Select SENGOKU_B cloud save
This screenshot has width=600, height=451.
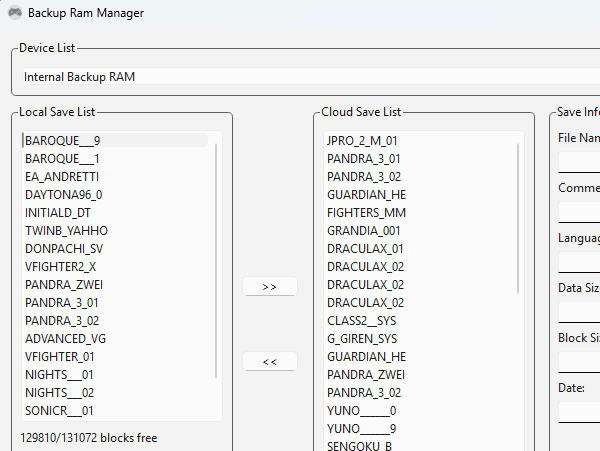tap(417, 446)
